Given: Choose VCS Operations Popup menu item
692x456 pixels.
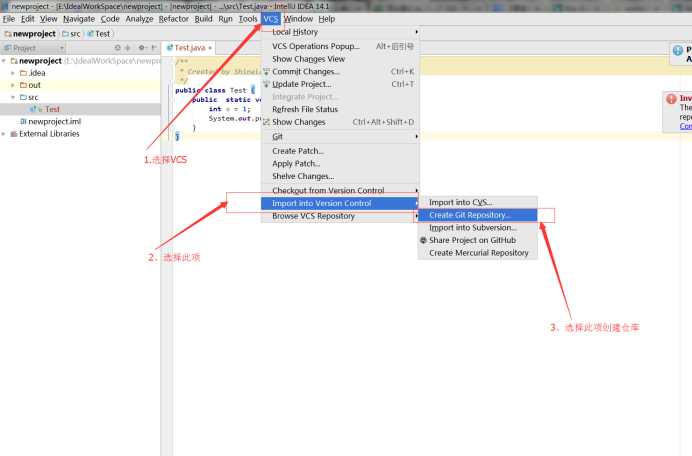Looking at the screenshot, I should click(340, 46).
